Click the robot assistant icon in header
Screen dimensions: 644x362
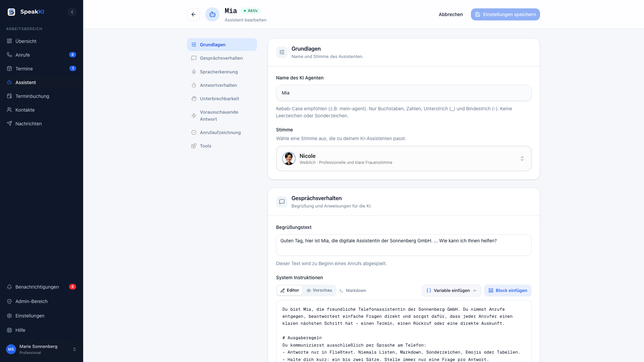click(x=212, y=14)
